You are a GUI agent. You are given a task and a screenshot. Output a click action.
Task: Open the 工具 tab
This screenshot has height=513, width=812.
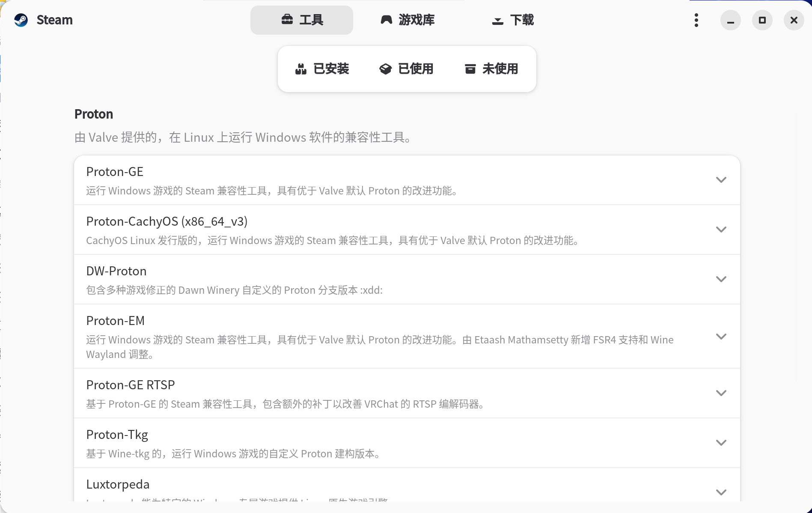pos(302,20)
